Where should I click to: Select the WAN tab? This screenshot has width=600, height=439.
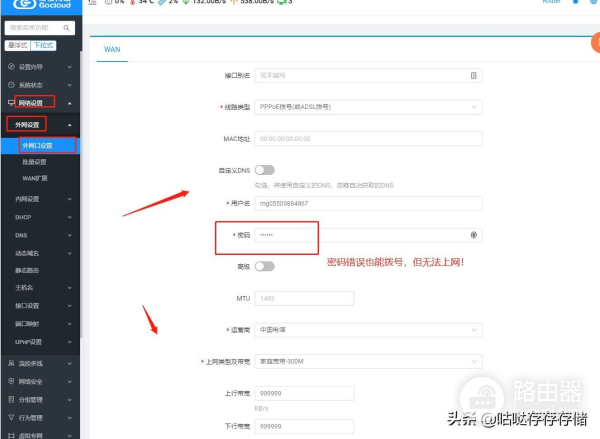pos(112,49)
